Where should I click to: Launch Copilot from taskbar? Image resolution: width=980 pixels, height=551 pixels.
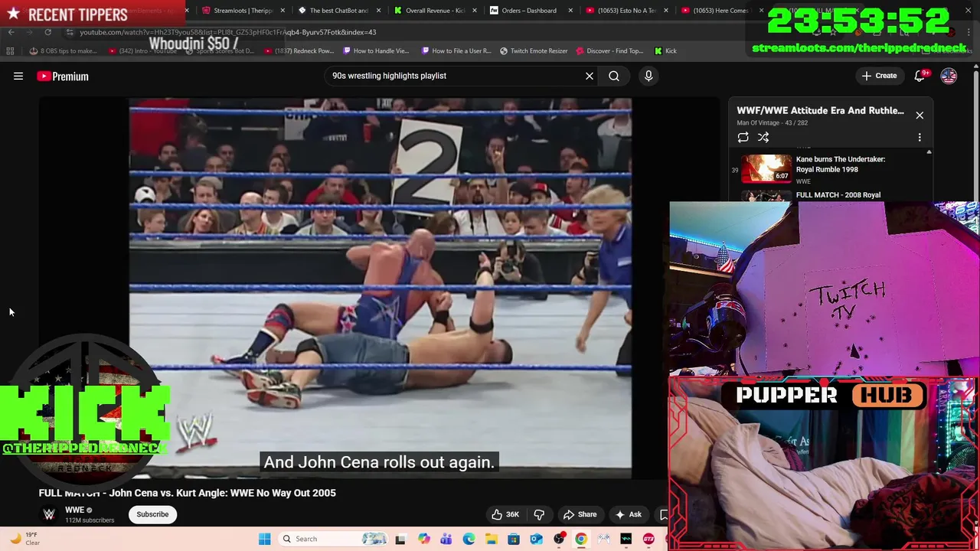[x=423, y=539]
